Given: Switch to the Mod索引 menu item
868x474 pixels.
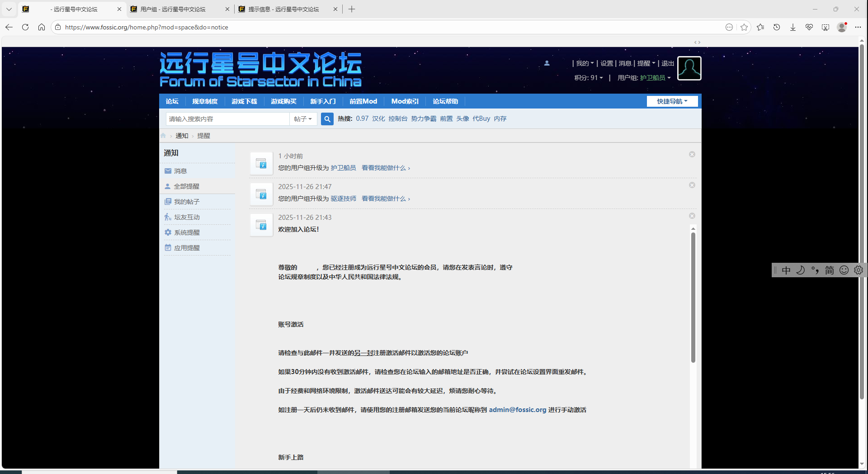Looking at the screenshot, I should (x=405, y=101).
